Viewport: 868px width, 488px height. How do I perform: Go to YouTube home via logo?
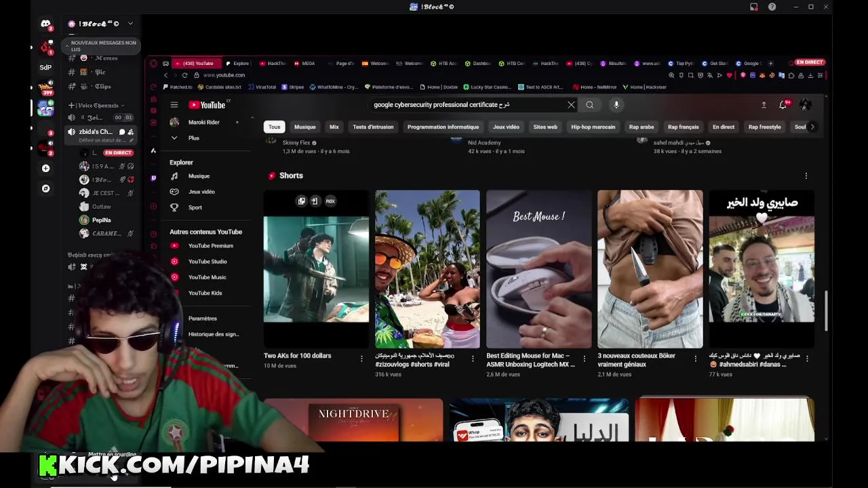(x=208, y=104)
